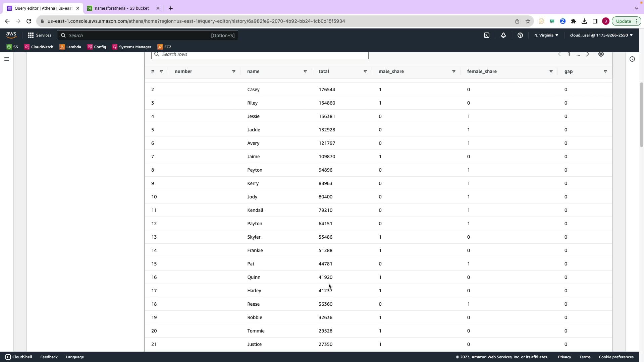The width and height of the screenshot is (644, 362).
Task: Go to next results page arrow
Action: pos(588,54)
